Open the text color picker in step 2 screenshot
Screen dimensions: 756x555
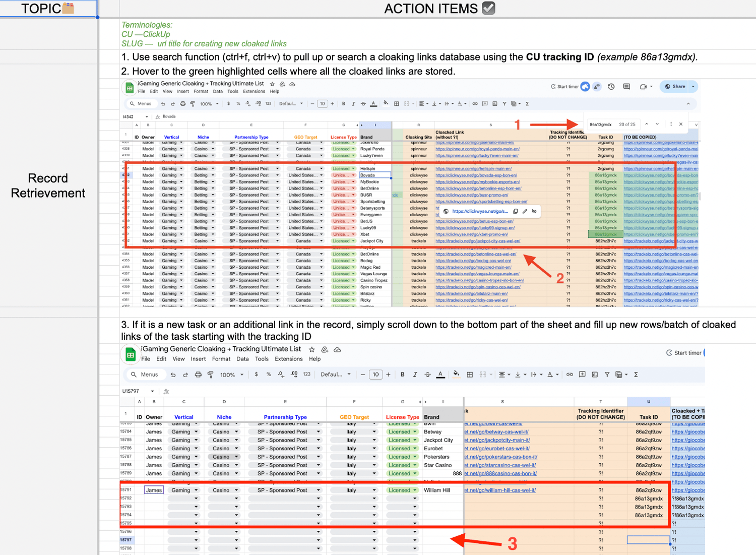[373, 103]
